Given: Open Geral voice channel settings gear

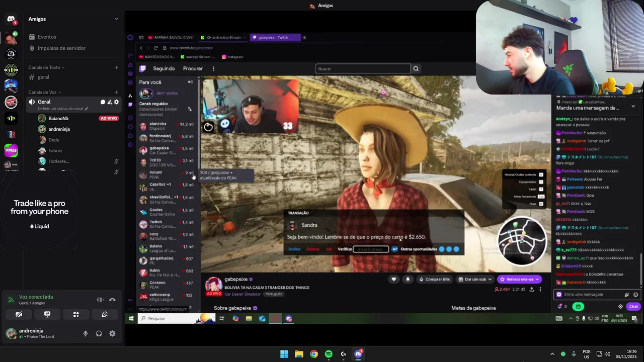Looking at the screenshot, I should coord(116,102).
